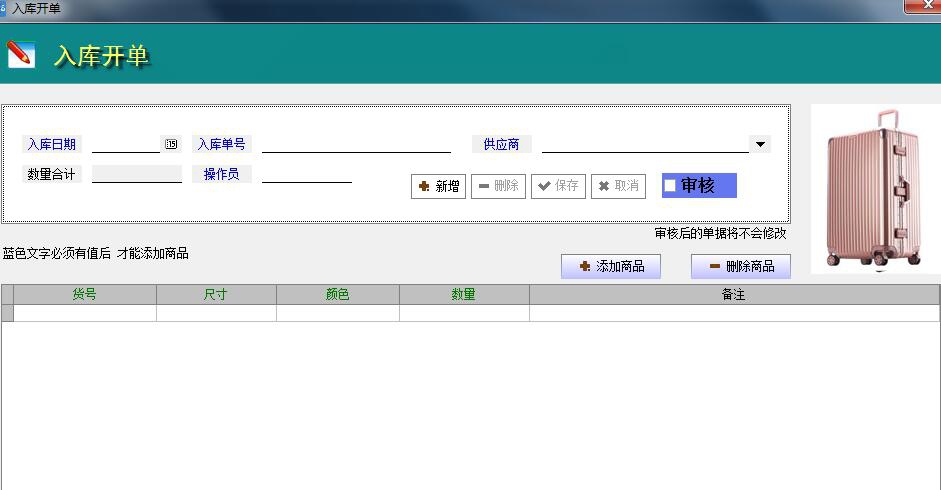Close the 入库开单 window
941x490 pixels.
[927, 5]
